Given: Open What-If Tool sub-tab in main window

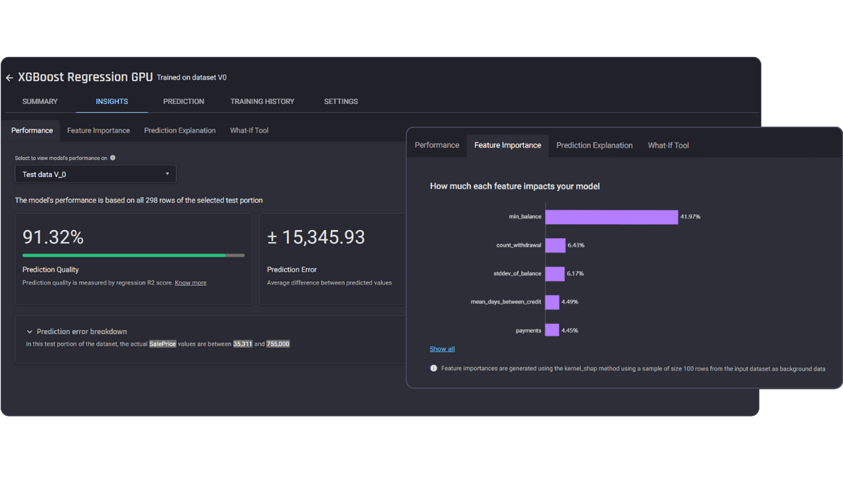Looking at the screenshot, I should (x=249, y=131).
